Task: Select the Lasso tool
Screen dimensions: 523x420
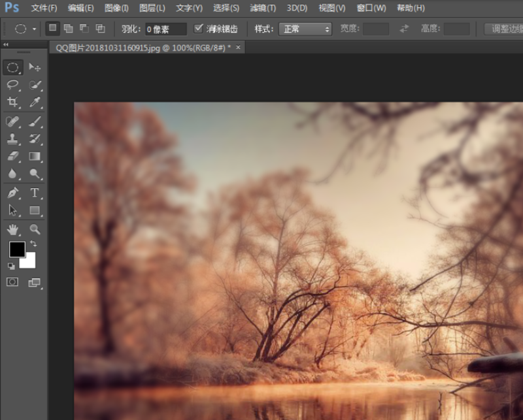Action: click(x=13, y=85)
